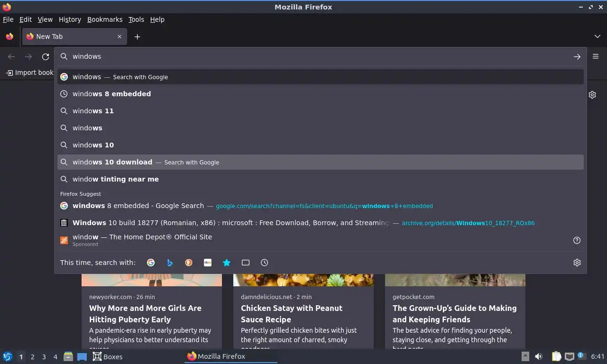Choose standalone 'windows 10' search suggestion
This screenshot has width=607, height=364.
[x=320, y=145]
